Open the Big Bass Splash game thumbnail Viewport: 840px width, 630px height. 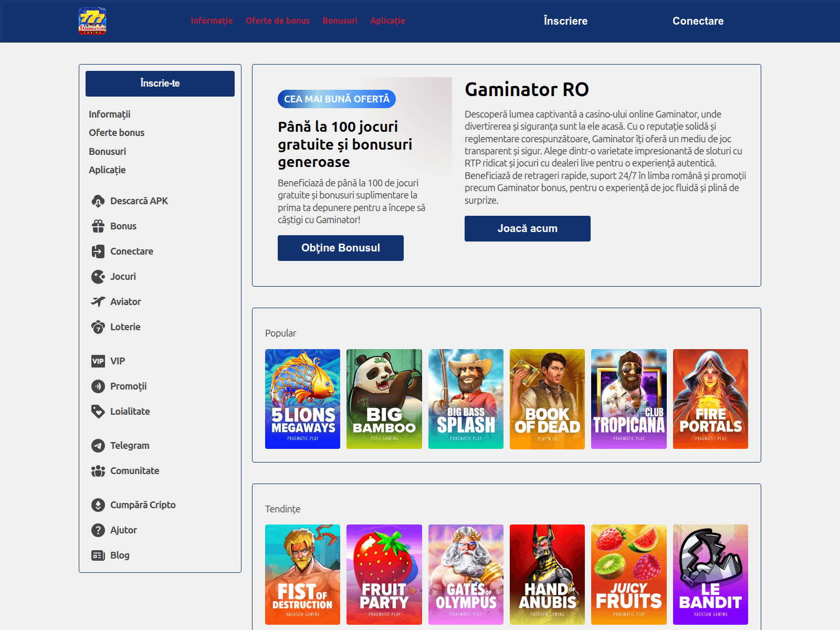466,399
